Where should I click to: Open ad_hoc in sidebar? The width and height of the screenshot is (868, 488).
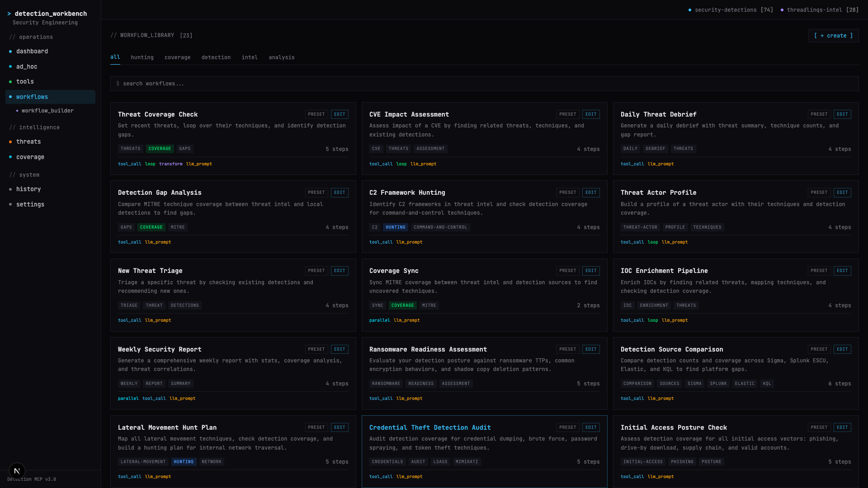point(50,67)
